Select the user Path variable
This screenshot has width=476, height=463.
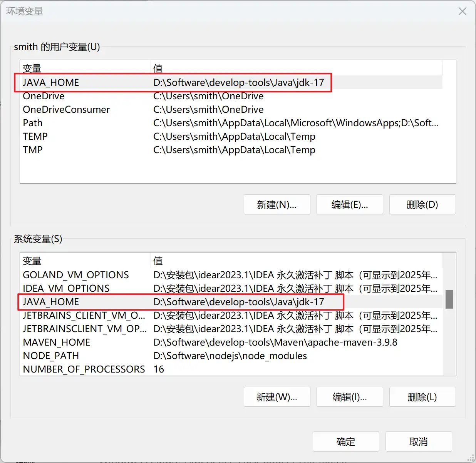231,123
